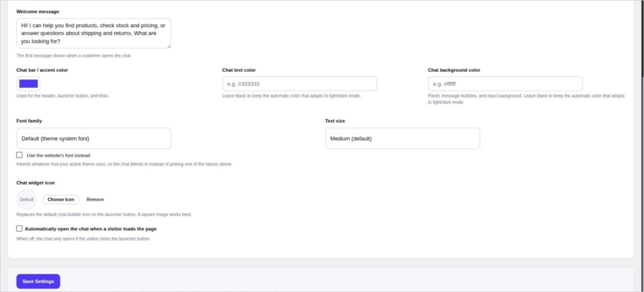The image size is (644, 292).
Task: Click the hint "Inherits whatever font your active theme"
Action: (x=125, y=164)
